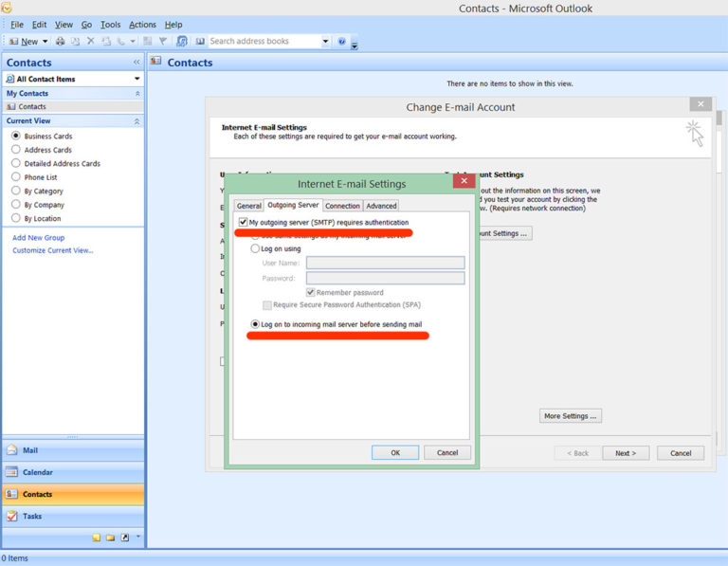
Task: Select Log on to incoming mail server option
Action: click(x=255, y=324)
